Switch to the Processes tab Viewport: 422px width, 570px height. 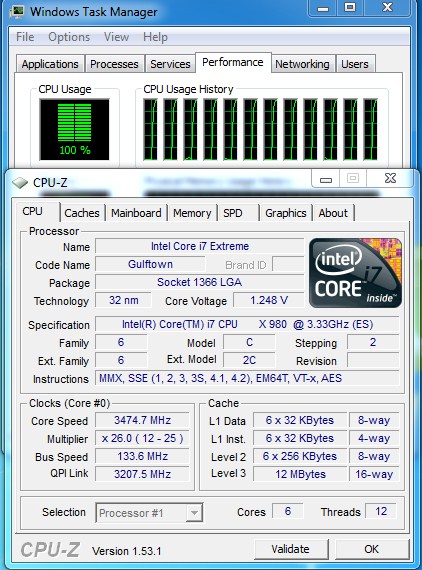114,64
